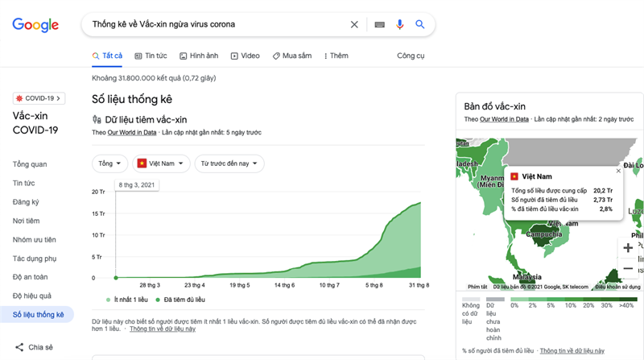Switch to the Tin tức tab
This screenshot has width=644, height=360.
(151, 56)
